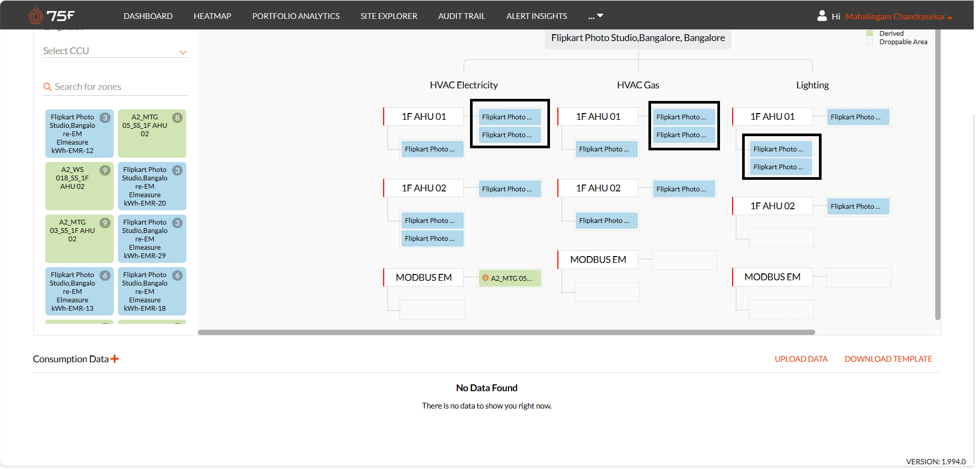Open the Select CCU dropdown
This screenshot has height=469, width=980.
[115, 51]
